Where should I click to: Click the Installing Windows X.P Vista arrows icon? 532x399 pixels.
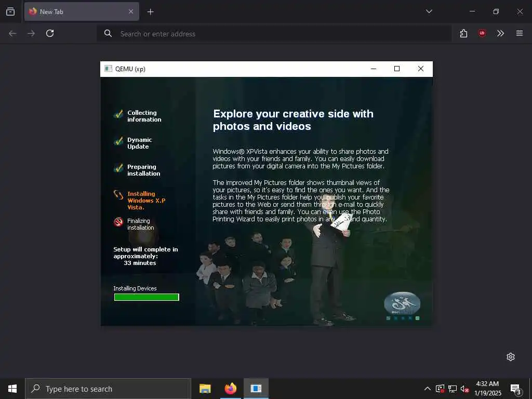point(118,195)
